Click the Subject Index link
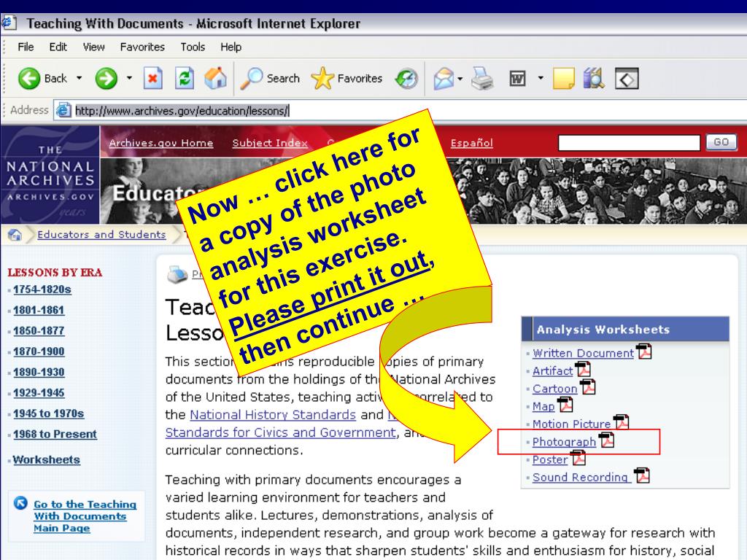The image size is (747, 560). pyautogui.click(x=270, y=143)
